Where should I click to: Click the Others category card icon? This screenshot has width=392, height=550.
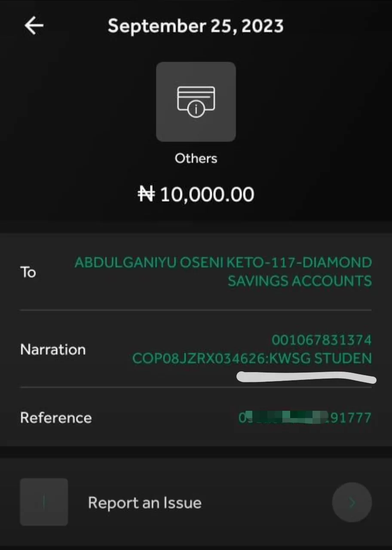pyautogui.click(x=196, y=102)
